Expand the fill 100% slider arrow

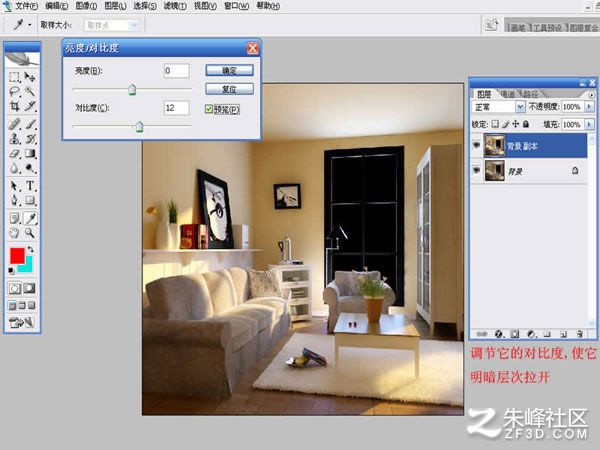[x=590, y=124]
